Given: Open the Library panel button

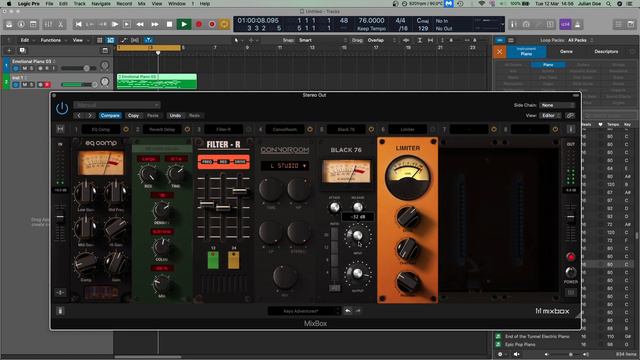Looking at the screenshot, I should [x=9, y=24].
